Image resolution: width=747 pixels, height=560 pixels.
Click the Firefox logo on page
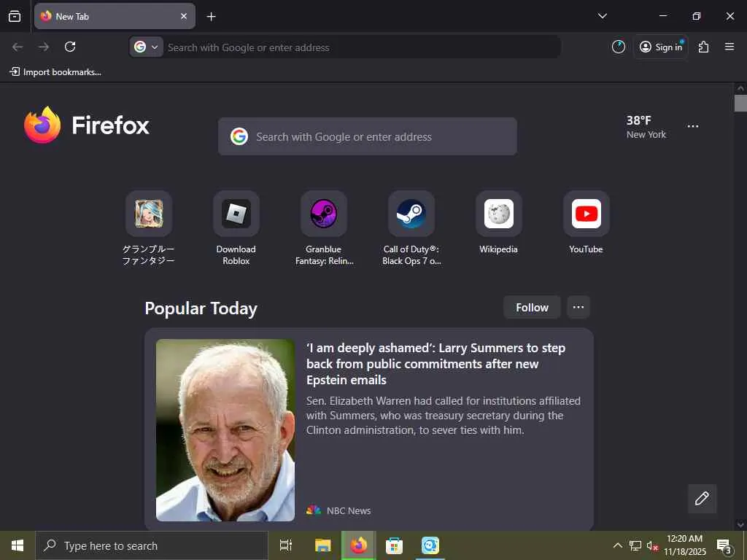point(87,125)
